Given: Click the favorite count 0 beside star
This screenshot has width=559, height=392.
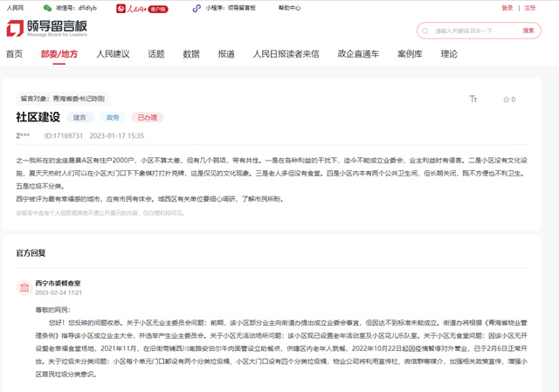Looking at the screenshot, I should point(514,100).
